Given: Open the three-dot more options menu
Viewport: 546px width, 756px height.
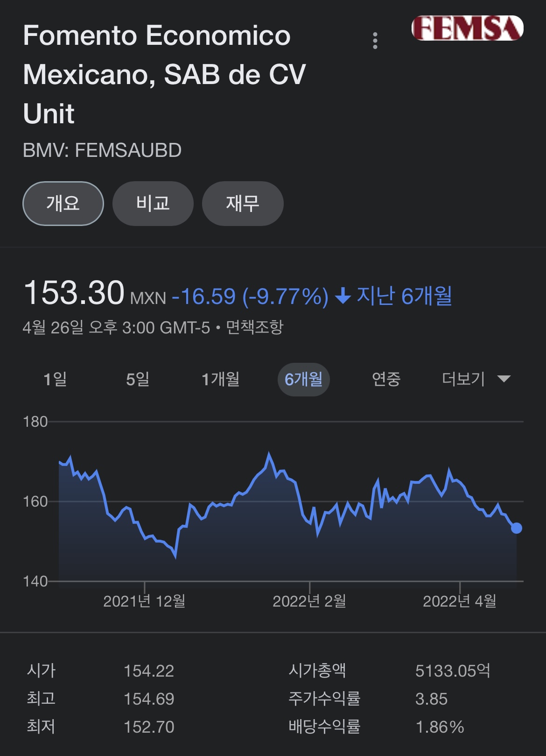Looking at the screenshot, I should pos(375,41).
